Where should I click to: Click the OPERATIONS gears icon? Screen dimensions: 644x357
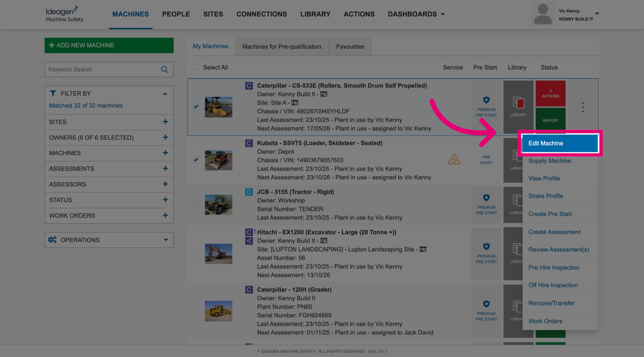[x=52, y=240]
